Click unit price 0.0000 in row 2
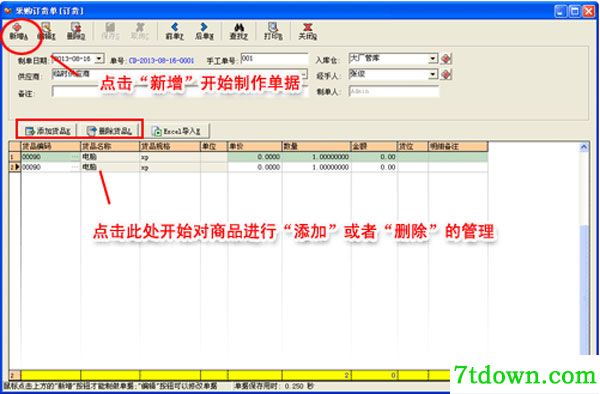This screenshot has width=600, height=394. [x=255, y=167]
